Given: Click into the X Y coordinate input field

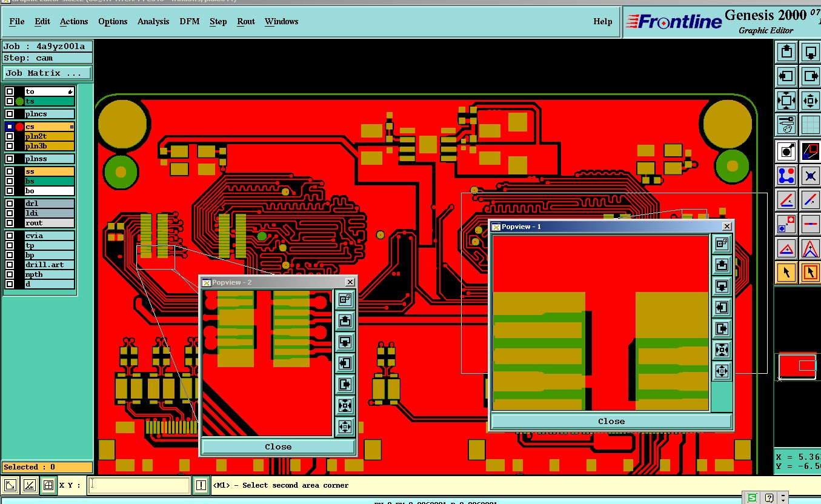Looking at the screenshot, I should [x=139, y=485].
